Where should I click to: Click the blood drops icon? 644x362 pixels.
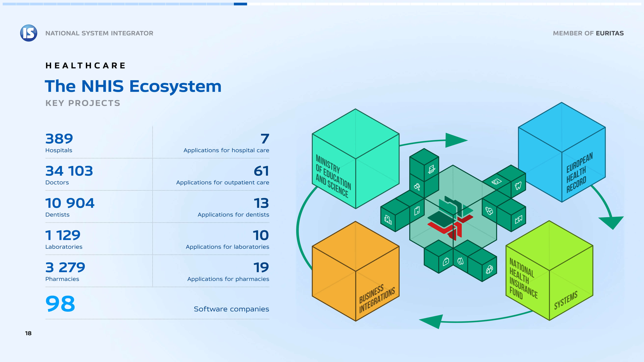click(x=460, y=261)
